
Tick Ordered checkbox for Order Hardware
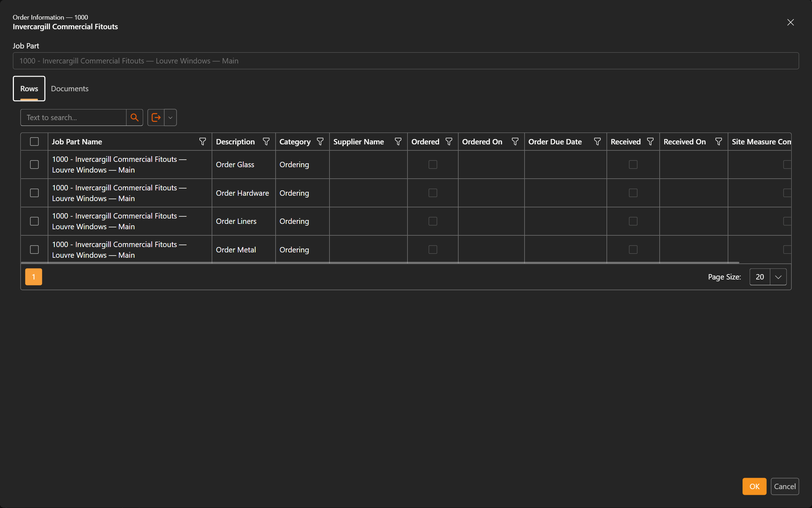tap(433, 193)
